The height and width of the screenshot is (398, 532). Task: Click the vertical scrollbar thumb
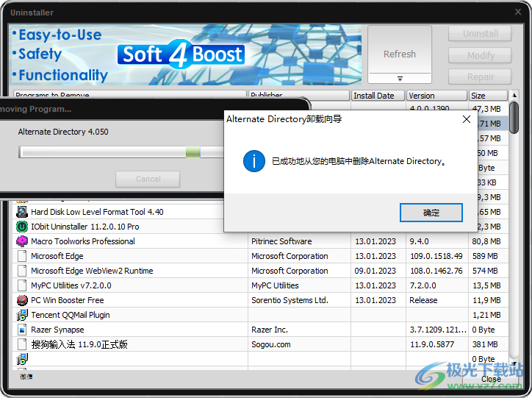click(514, 118)
